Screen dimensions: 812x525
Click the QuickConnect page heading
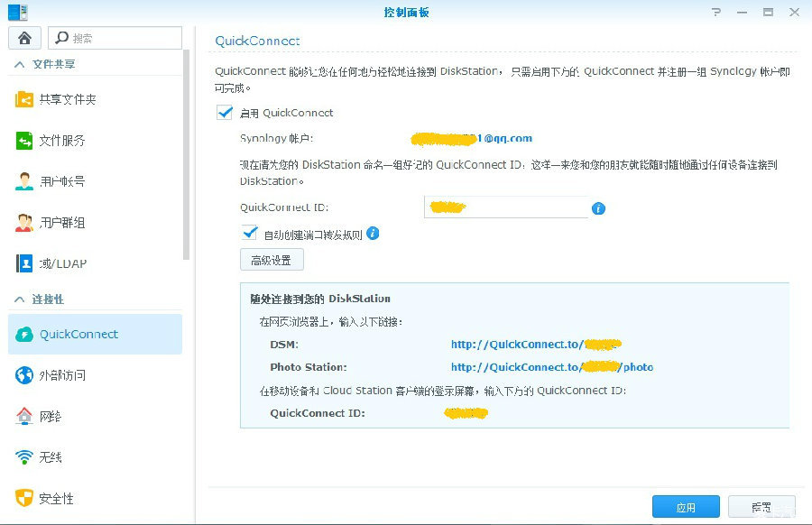click(x=257, y=41)
